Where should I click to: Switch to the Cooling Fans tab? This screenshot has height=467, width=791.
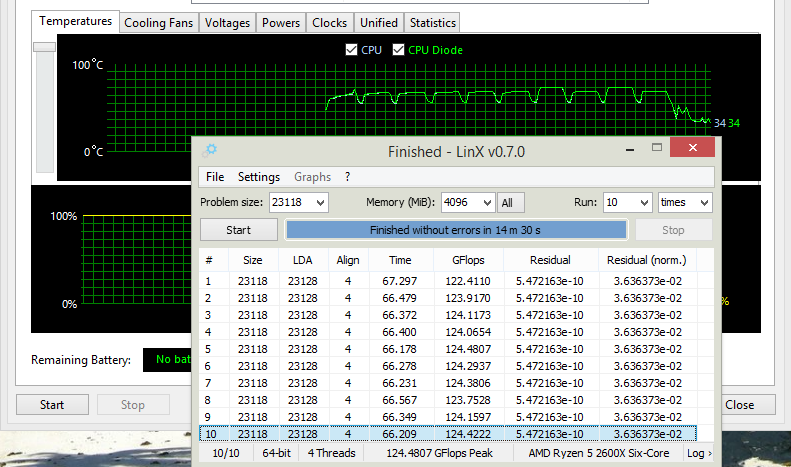[158, 23]
